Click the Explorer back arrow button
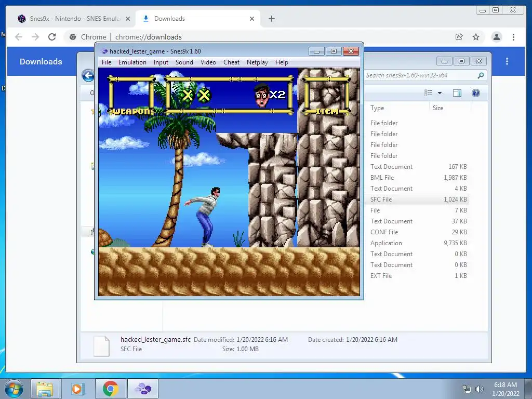The image size is (532, 399). coord(88,75)
